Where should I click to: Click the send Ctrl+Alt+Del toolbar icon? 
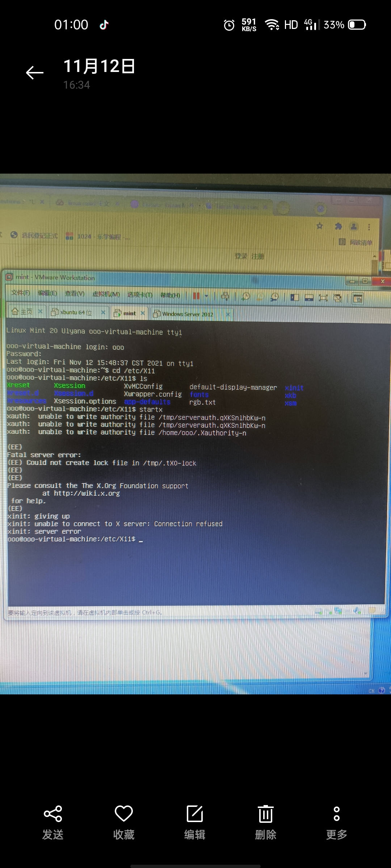(225, 296)
